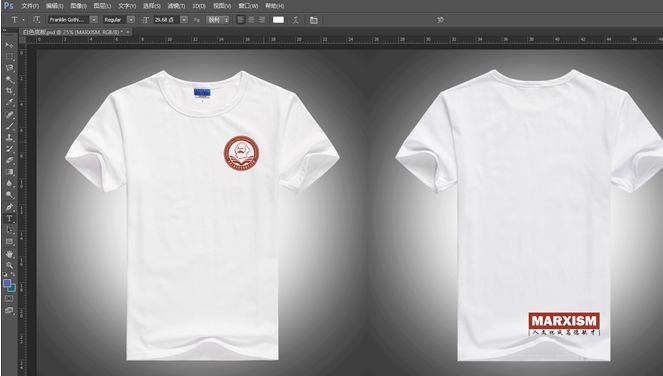Select the Move tool
This screenshot has width=663, height=376.
pos(9,45)
